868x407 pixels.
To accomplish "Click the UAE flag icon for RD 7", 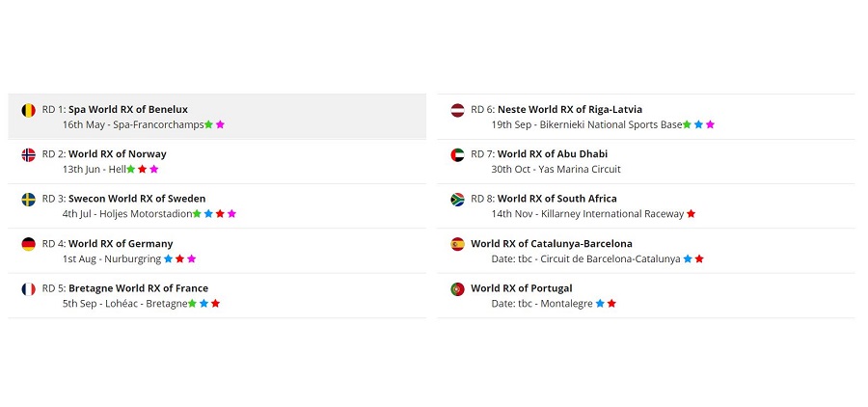I will [x=458, y=154].
